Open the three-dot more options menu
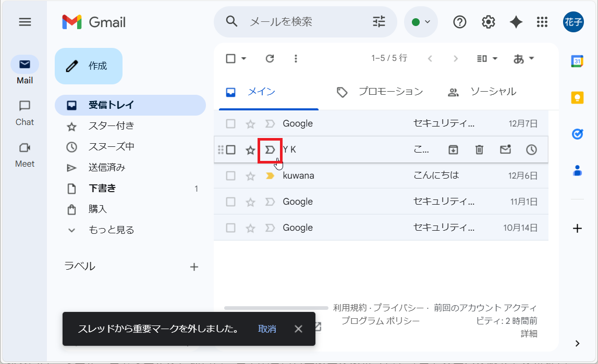 296,58
